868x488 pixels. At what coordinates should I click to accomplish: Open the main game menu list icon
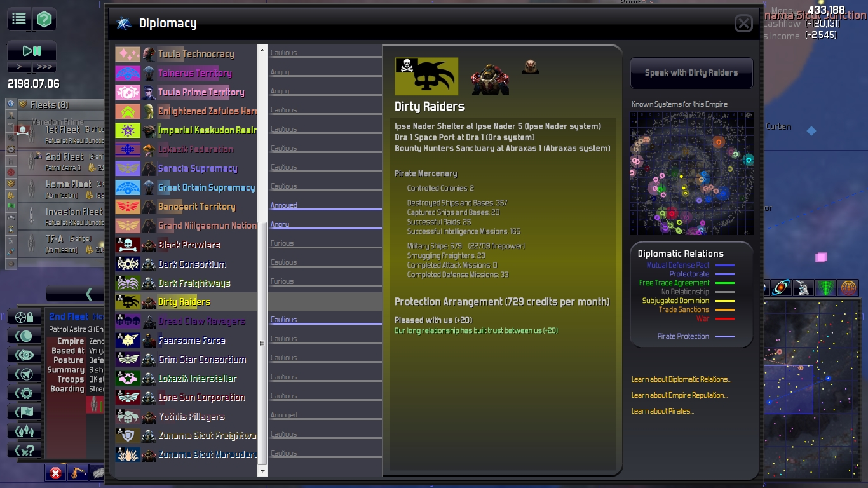[19, 20]
